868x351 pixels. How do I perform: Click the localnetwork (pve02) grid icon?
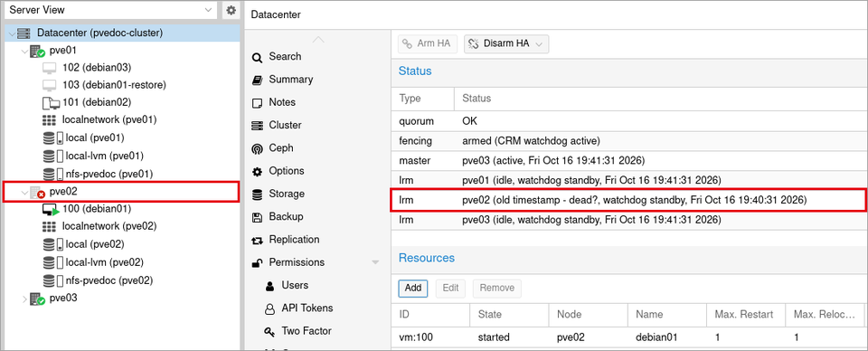pos(49,226)
